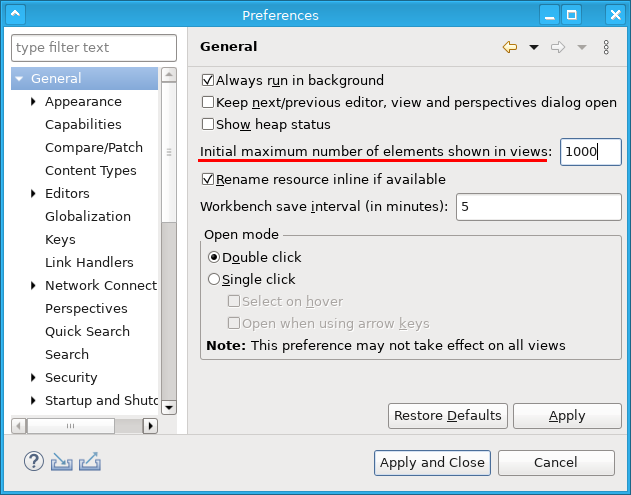Select Content Types in the tree

pyautogui.click(x=91, y=171)
